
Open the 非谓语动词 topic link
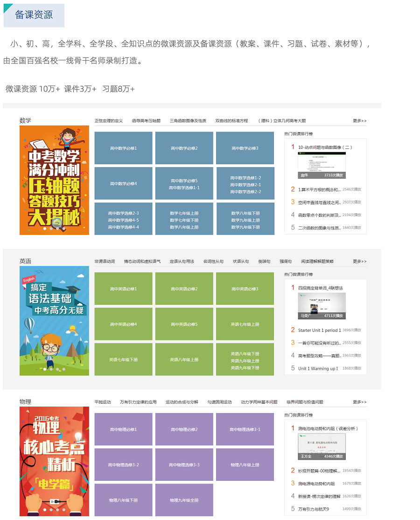tap(105, 261)
